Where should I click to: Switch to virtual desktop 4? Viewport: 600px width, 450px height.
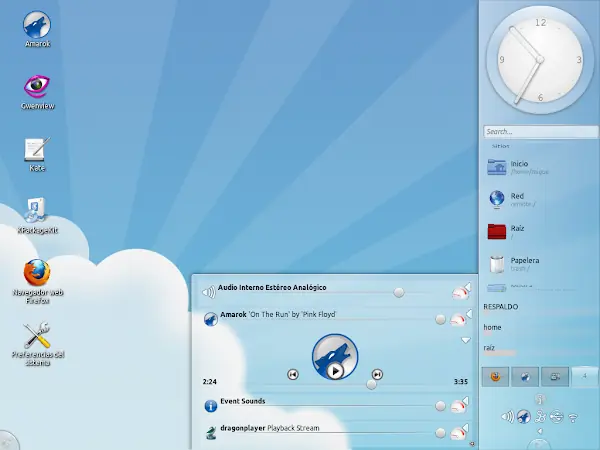584,377
